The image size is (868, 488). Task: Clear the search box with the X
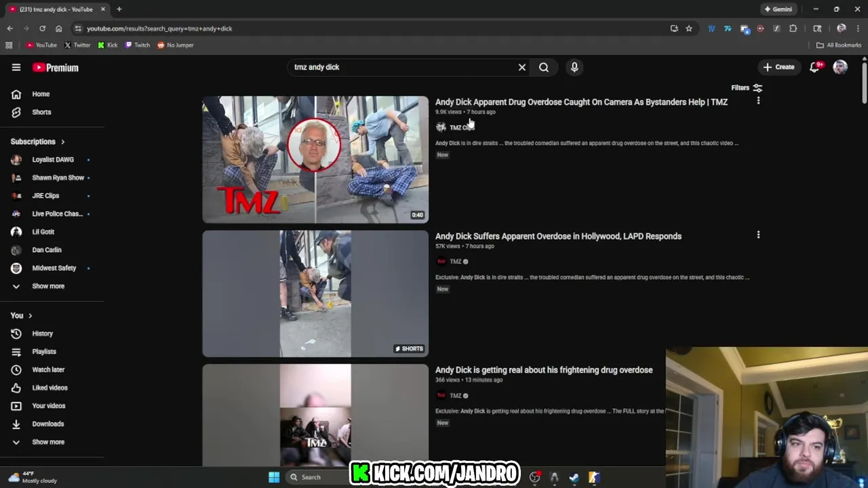522,67
